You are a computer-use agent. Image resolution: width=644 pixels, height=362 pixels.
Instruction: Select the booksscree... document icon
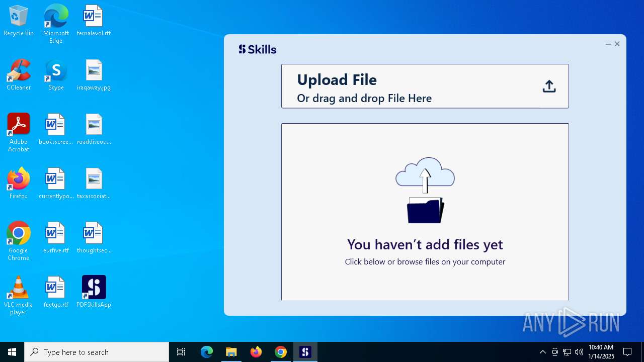tap(56, 129)
